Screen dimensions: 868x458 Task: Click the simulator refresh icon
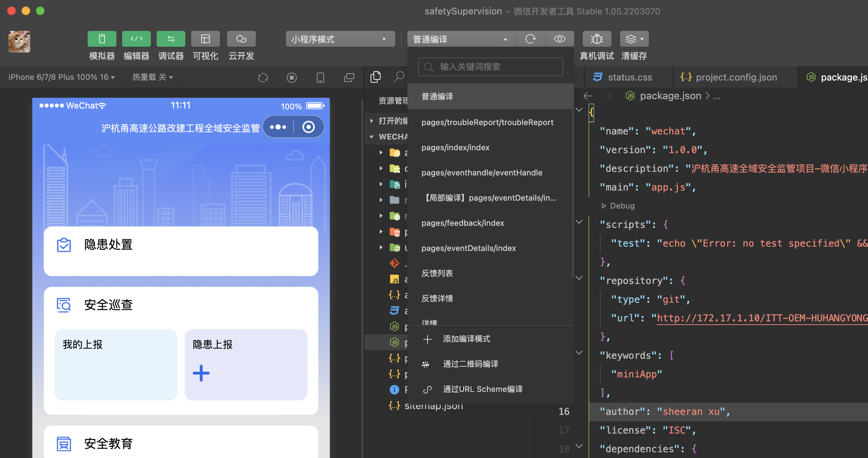click(263, 77)
